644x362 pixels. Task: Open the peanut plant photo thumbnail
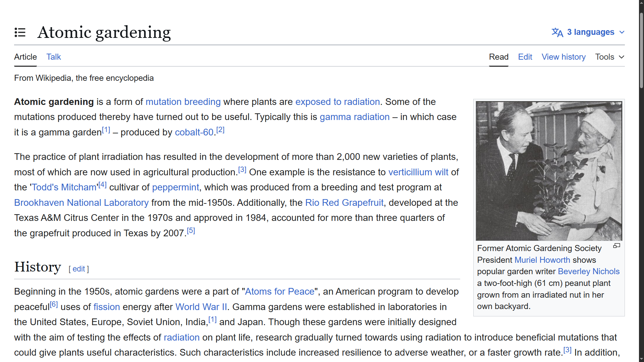pyautogui.click(x=549, y=171)
